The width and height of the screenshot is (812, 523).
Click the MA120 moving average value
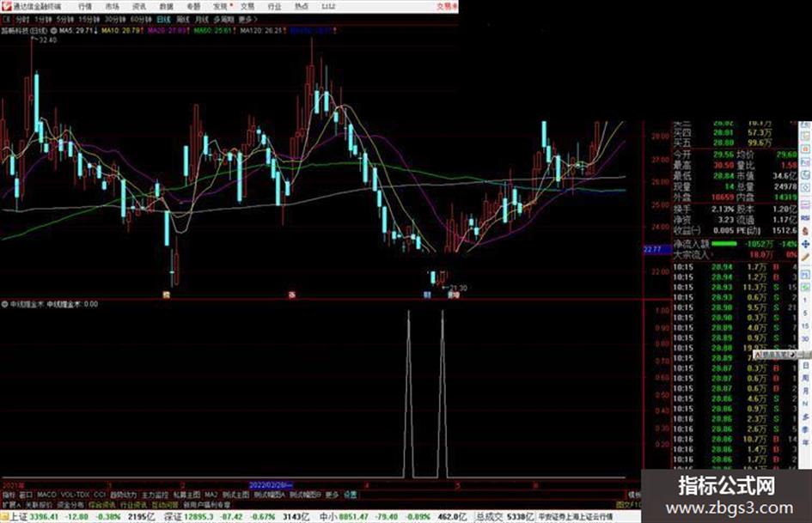[262, 31]
